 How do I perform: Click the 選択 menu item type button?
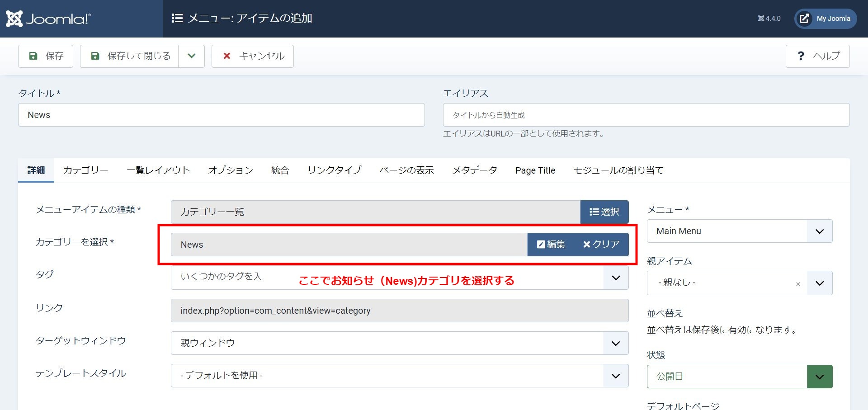coord(604,212)
